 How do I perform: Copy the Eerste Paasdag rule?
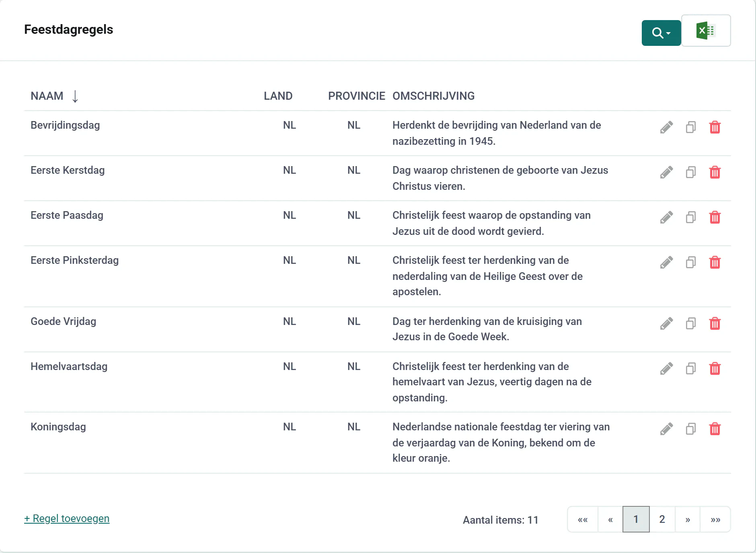click(x=691, y=218)
